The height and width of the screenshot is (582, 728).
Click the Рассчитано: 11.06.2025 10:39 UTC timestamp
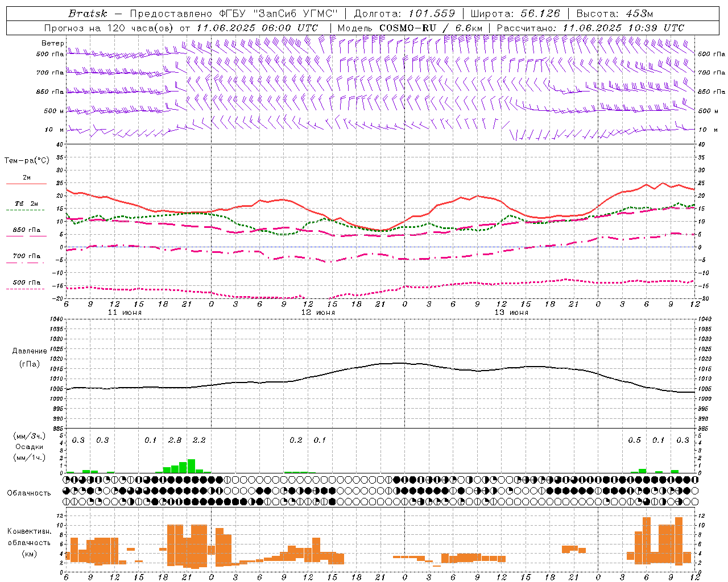(x=590, y=28)
